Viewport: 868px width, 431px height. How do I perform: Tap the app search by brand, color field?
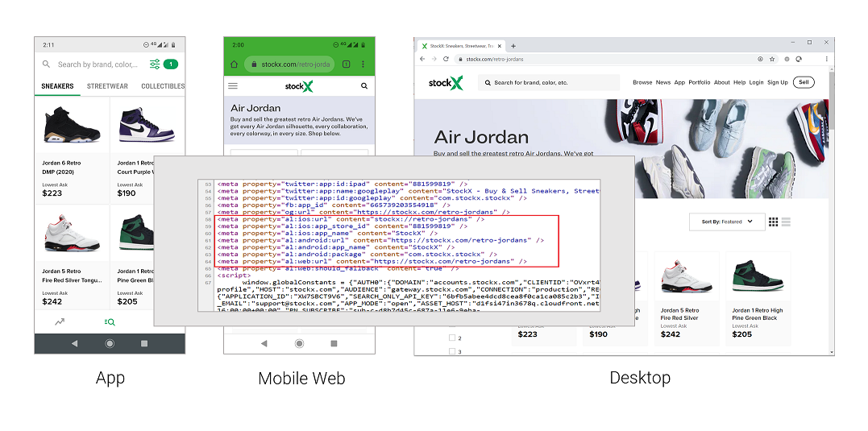(98, 64)
